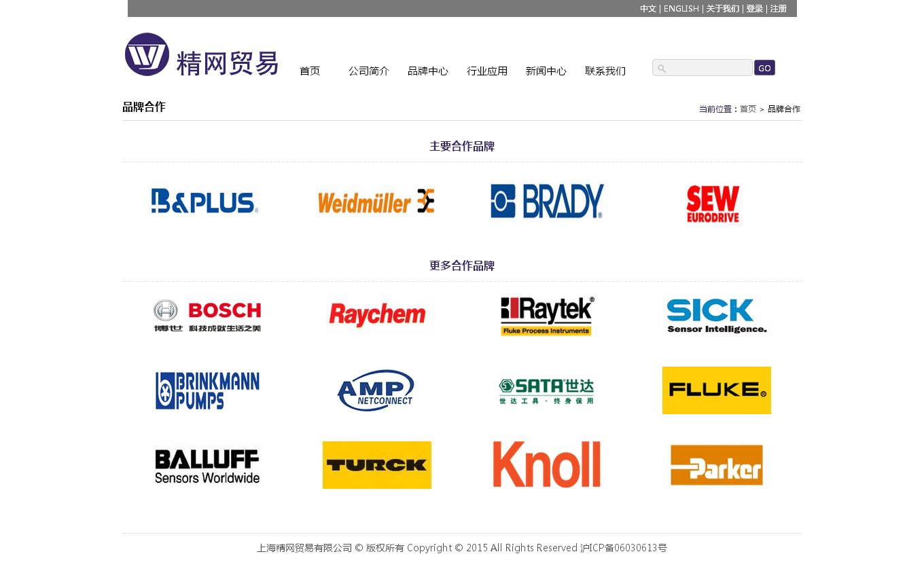Click 首页 in the breadcrumb trail

748,109
